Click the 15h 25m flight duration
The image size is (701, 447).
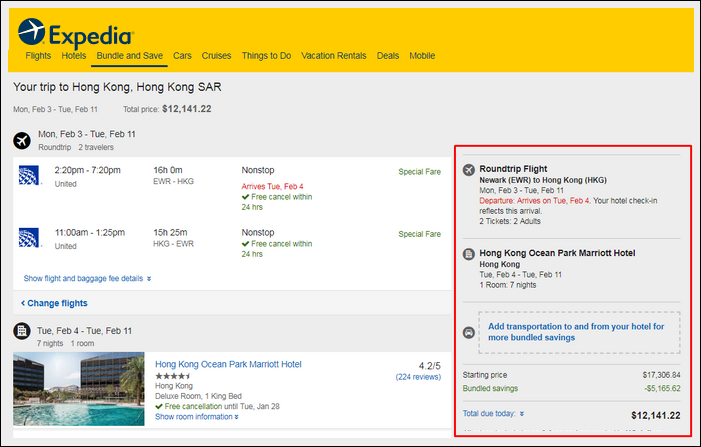click(170, 232)
